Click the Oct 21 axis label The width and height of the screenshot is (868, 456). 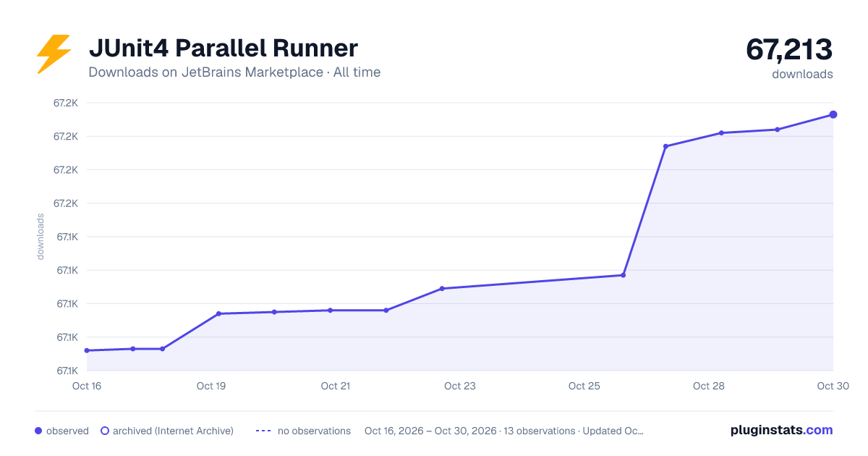(x=336, y=386)
